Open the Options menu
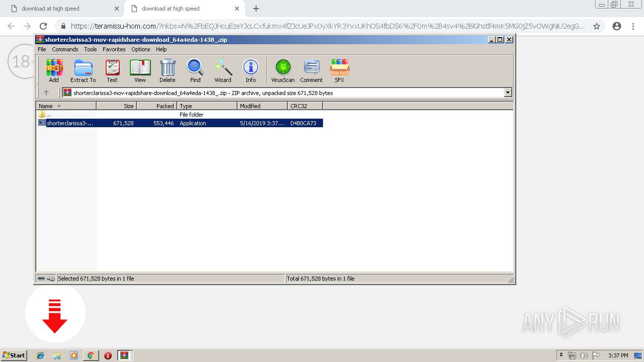Viewport: 644px width, 362px height. [x=141, y=49]
